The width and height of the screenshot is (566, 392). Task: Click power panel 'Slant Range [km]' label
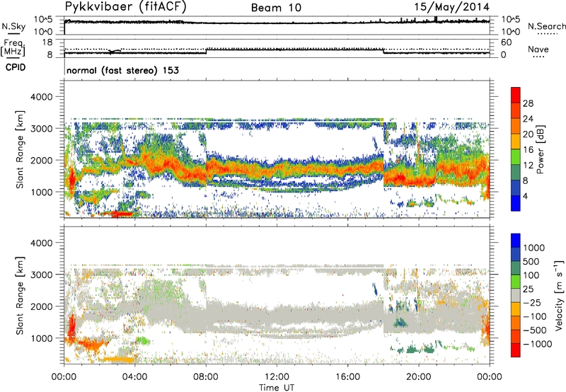click(20, 149)
